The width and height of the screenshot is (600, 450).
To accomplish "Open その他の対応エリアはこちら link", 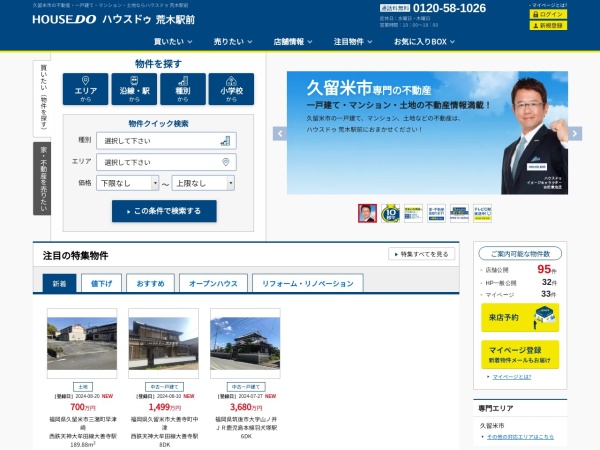I will click(520, 437).
